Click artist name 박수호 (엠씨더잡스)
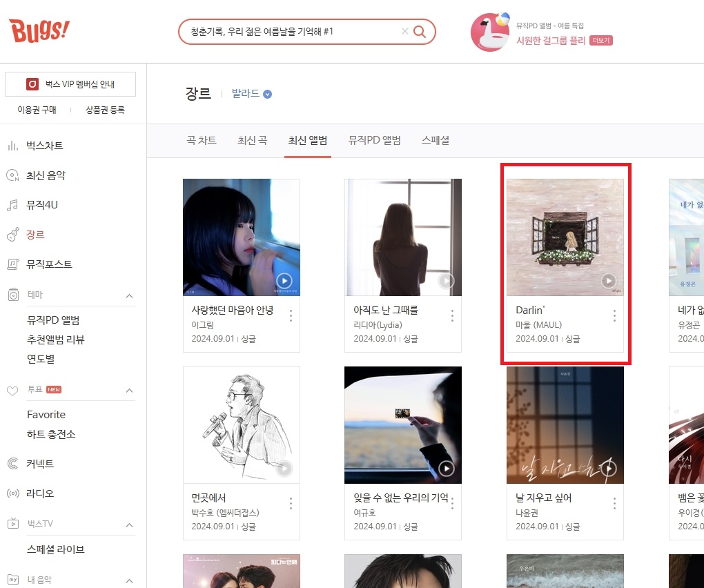 [x=226, y=513]
